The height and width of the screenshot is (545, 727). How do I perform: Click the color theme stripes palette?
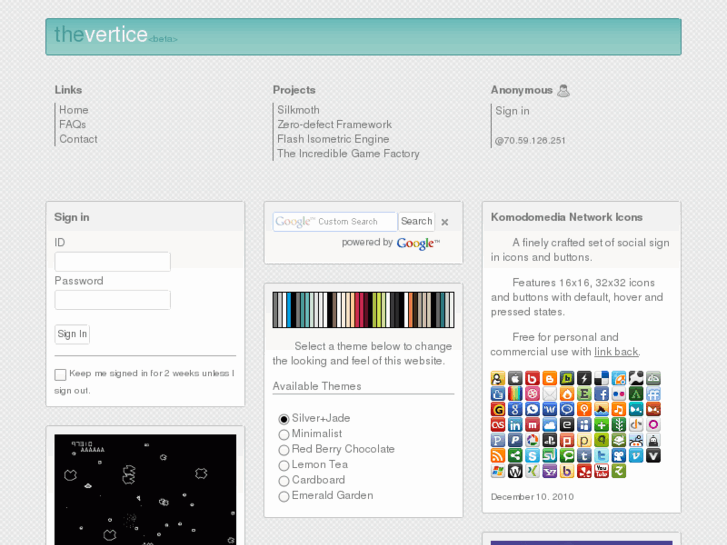(x=364, y=310)
